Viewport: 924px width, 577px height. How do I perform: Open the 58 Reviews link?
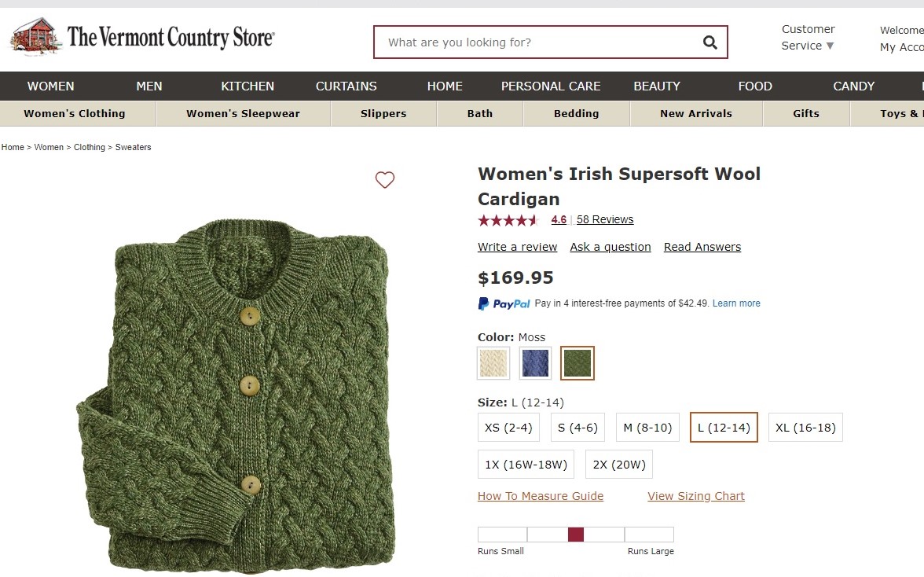[605, 220]
